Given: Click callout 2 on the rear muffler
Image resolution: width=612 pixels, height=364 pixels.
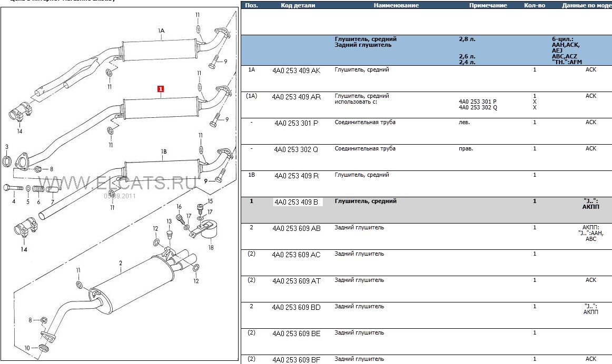Looking at the screenshot, I should point(121,263).
